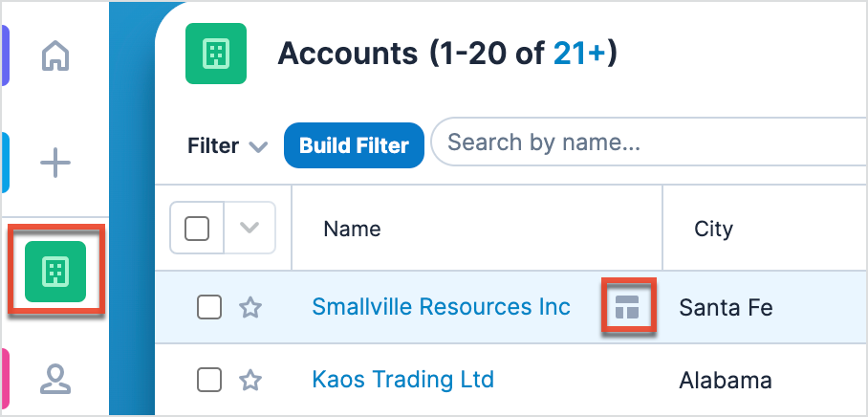Viewport: 868px width, 417px height.
Task: Tick the select-all accounts checkbox
Action: pyautogui.click(x=197, y=229)
